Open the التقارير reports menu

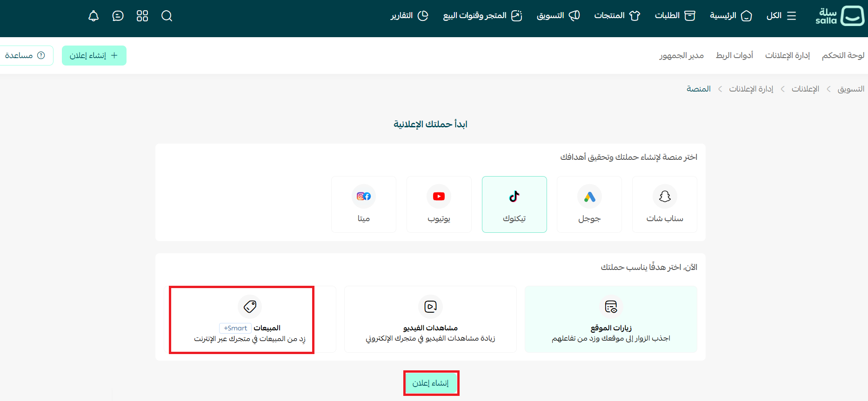click(409, 16)
